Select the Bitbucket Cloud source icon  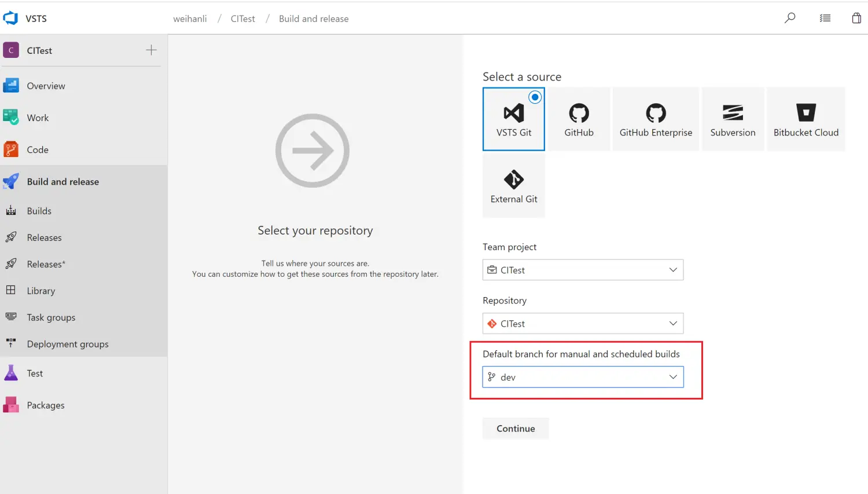point(806,113)
